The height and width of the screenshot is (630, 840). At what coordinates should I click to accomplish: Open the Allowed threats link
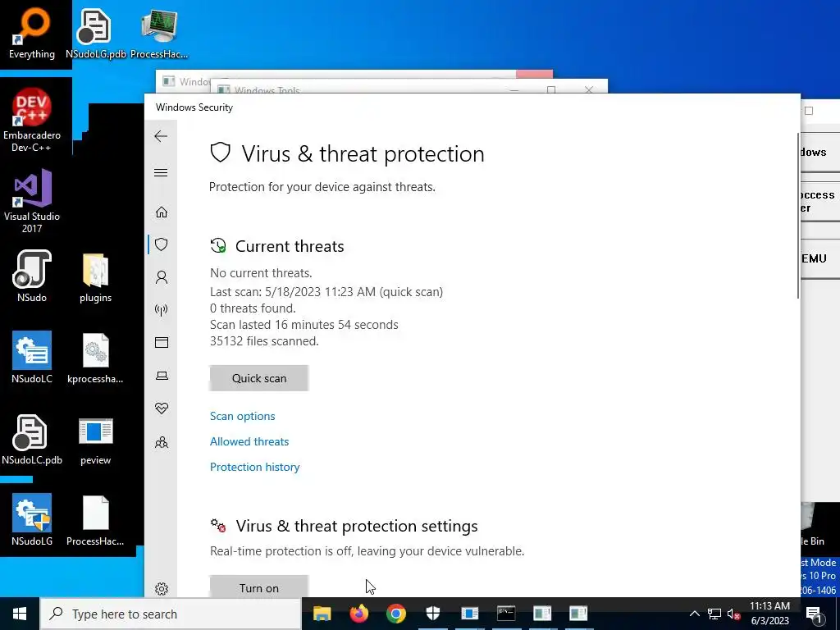(249, 441)
